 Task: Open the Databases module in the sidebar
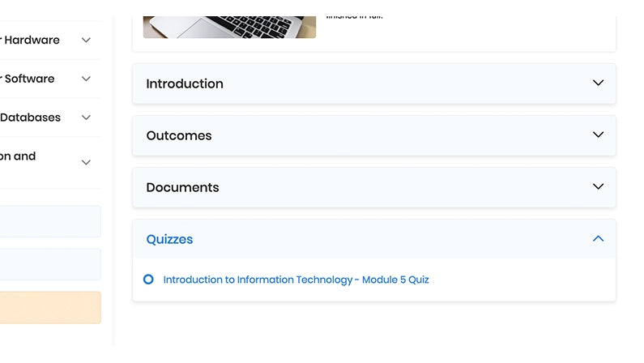[31, 117]
